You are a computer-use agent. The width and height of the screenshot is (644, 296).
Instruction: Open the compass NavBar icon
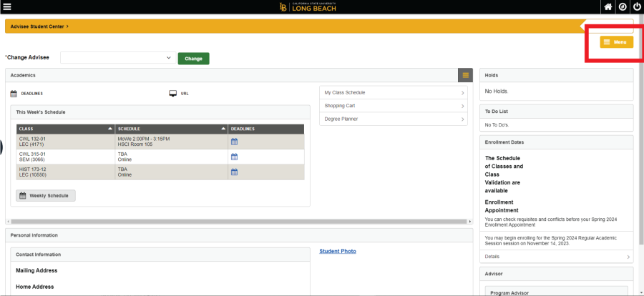coord(622,7)
